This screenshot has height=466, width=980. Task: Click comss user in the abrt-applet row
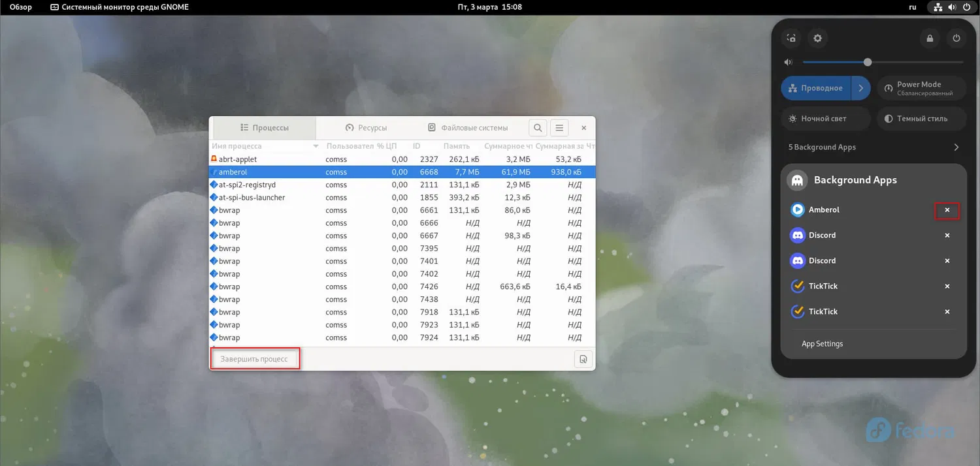pyautogui.click(x=336, y=160)
